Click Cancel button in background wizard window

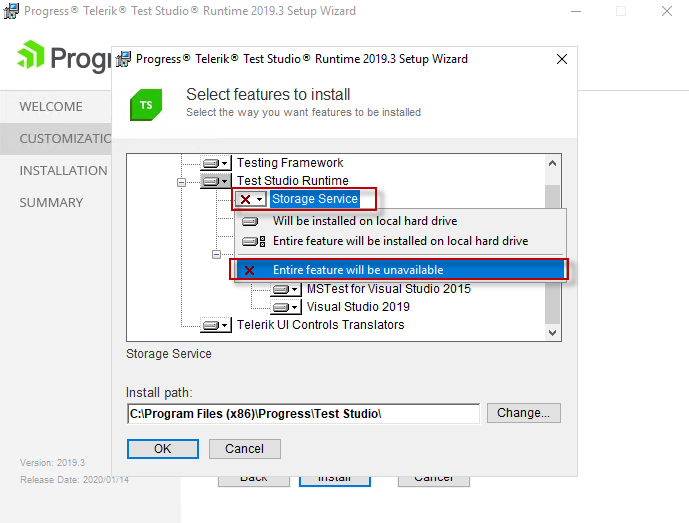(x=434, y=481)
